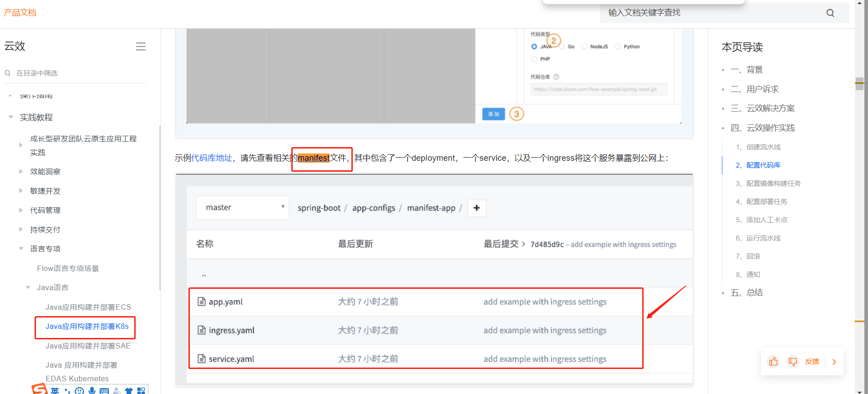Expand the 持续交付 tree node

(x=21, y=229)
